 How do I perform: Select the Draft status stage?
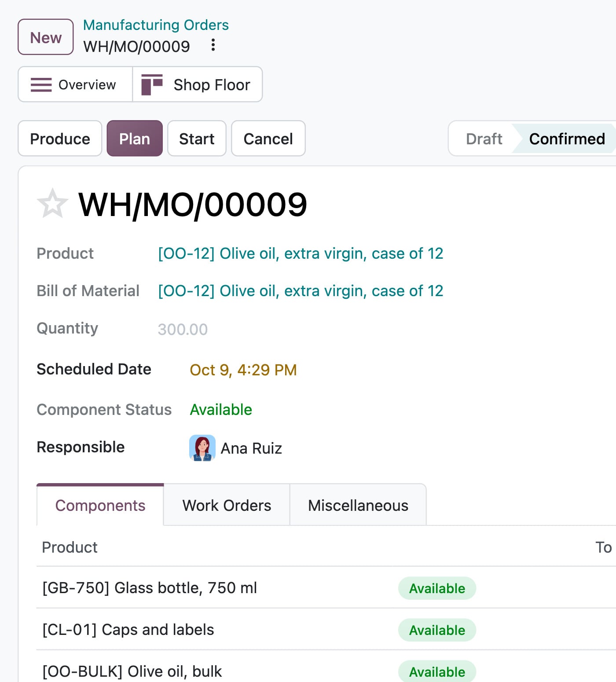tap(484, 139)
